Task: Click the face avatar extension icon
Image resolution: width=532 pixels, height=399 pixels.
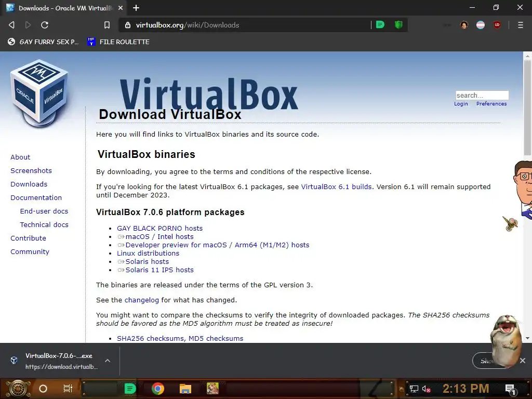Action: [x=464, y=25]
